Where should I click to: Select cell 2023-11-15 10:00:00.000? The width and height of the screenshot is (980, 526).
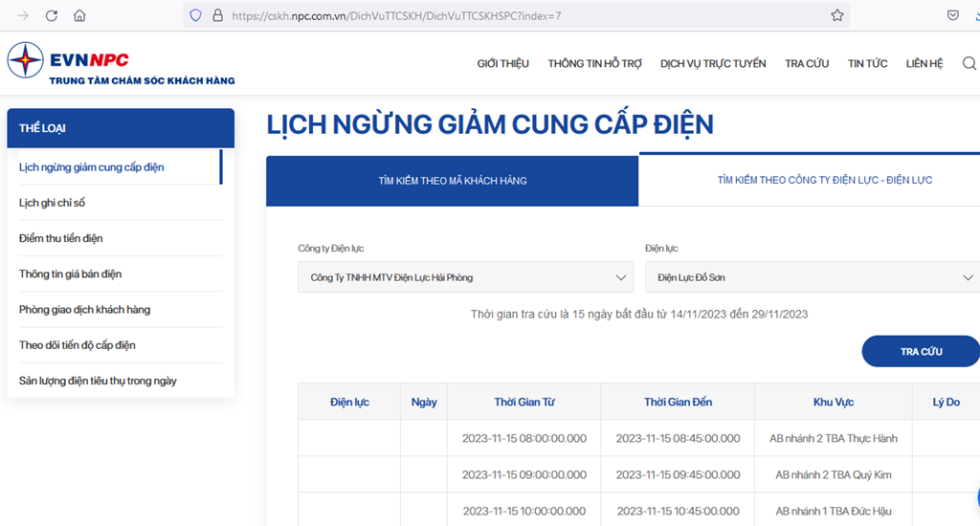[x=524, y=511]
